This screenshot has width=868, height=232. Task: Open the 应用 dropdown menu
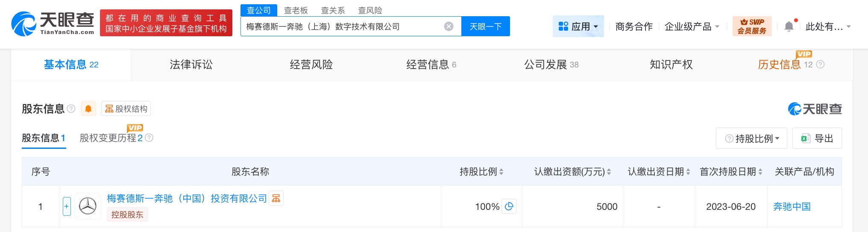click(x=578, y=26)
